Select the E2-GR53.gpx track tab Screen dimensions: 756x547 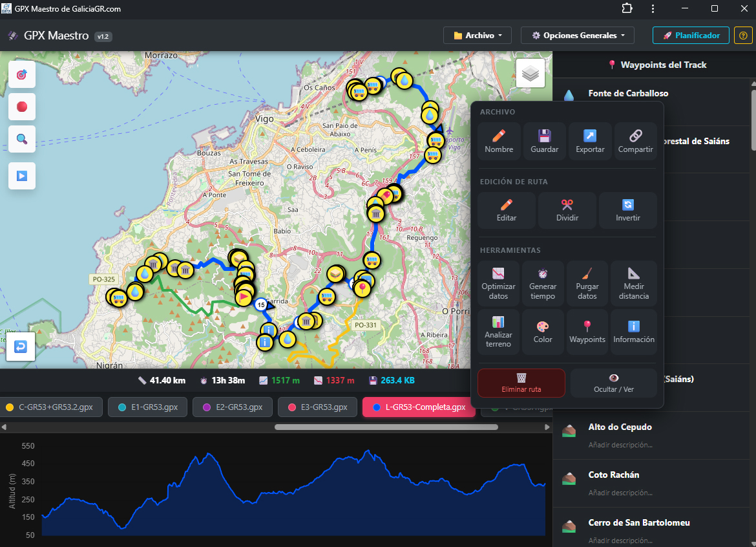(233, 407)
